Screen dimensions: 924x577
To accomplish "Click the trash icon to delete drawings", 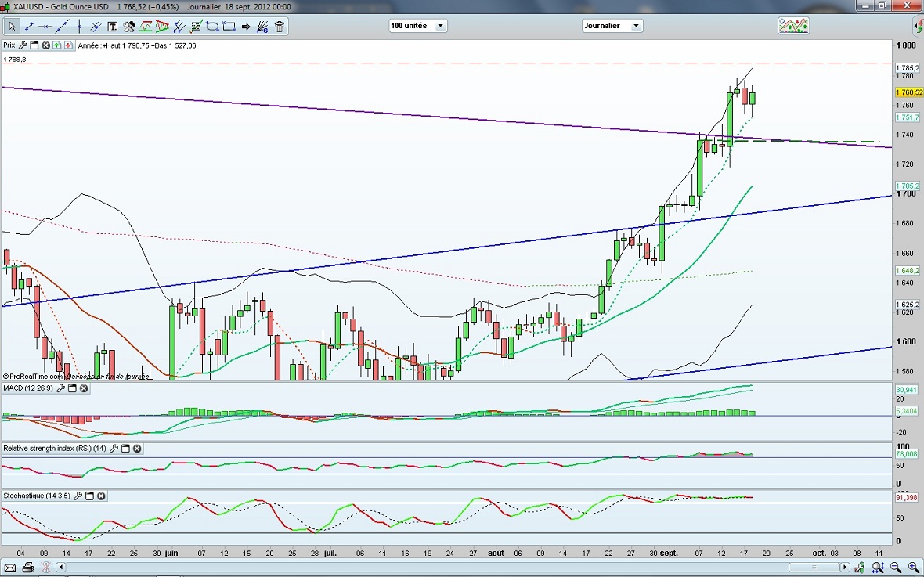I will tap(279, 26).
